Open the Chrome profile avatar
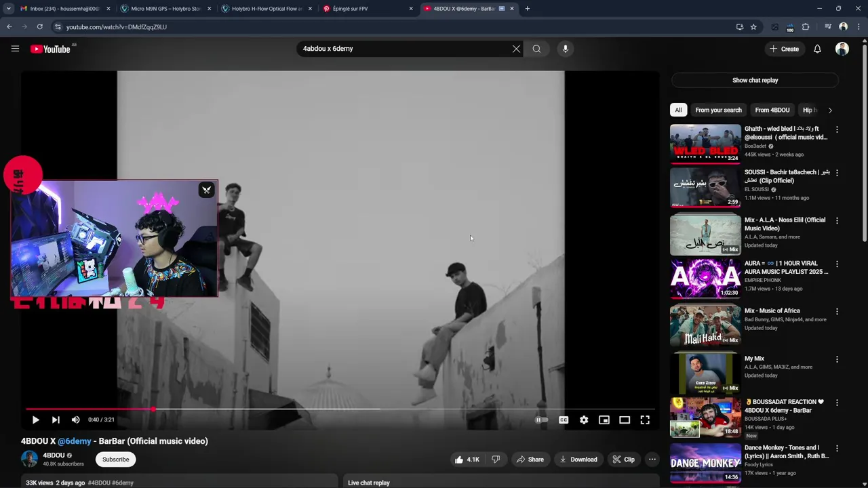This screenshot has height=488, width=868. coord(843,27)
